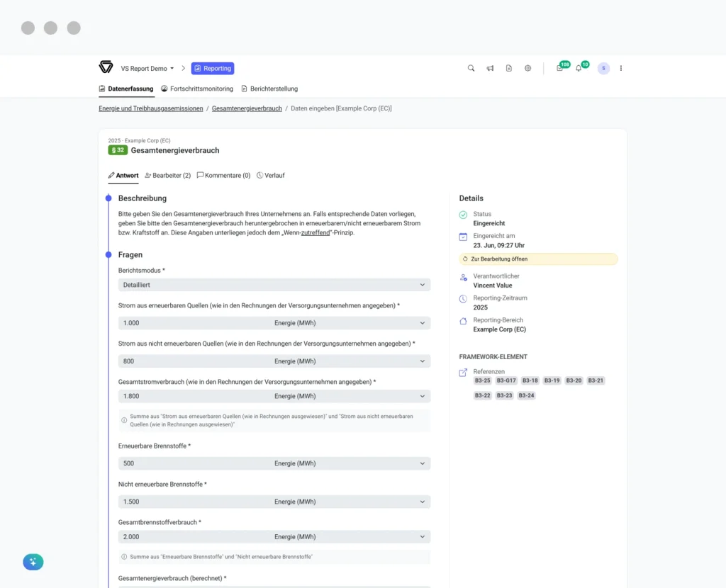Follow Energie und Treibhausgasemissionen breadcrumb link
Screen dimensions: 726x588
[x=151, y=108]
